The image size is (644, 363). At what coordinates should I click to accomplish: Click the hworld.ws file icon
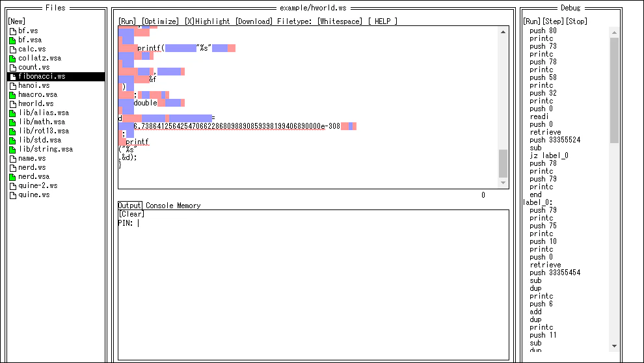point(13,104)
